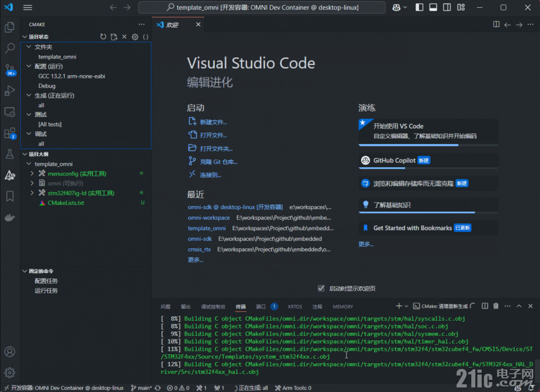This screenshot has width=540, height=392.
Task: Collapse the configure node in project status
Action: [29, 66]
